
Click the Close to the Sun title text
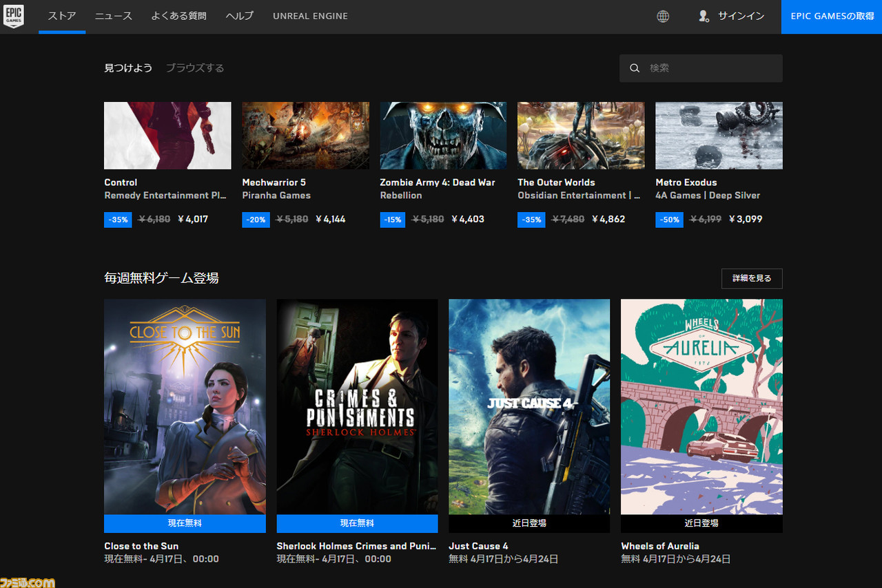tap(141, 546)
